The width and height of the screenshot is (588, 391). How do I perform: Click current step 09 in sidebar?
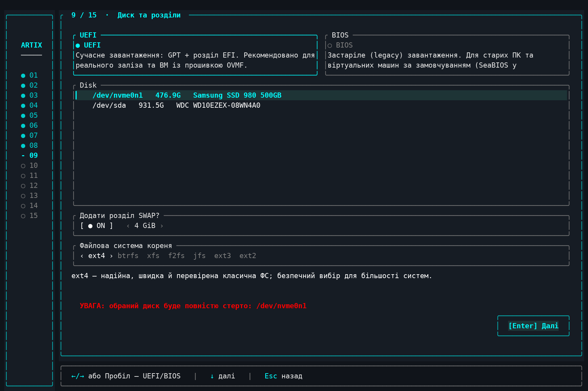(x=29, y=156)
